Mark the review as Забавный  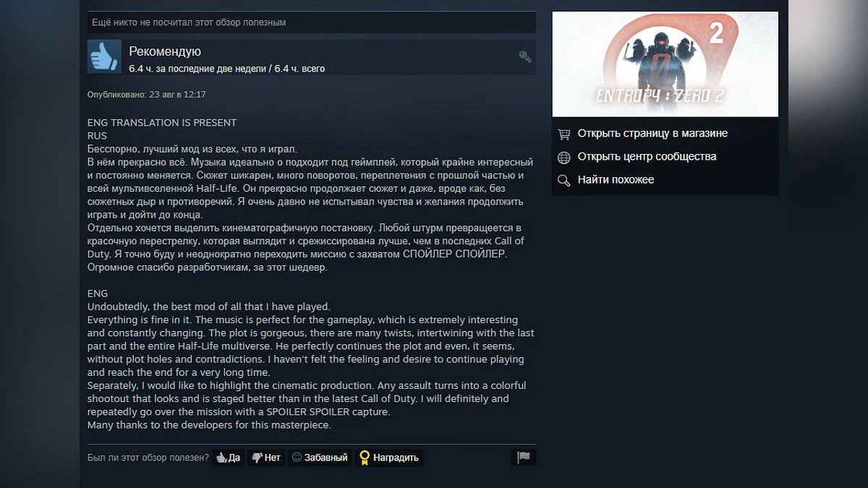[320, 458]
